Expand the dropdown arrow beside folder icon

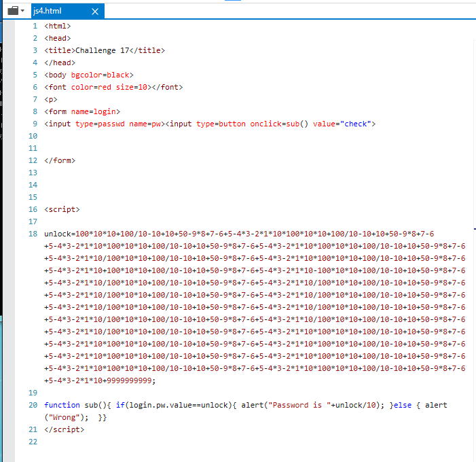pos(23,11)
